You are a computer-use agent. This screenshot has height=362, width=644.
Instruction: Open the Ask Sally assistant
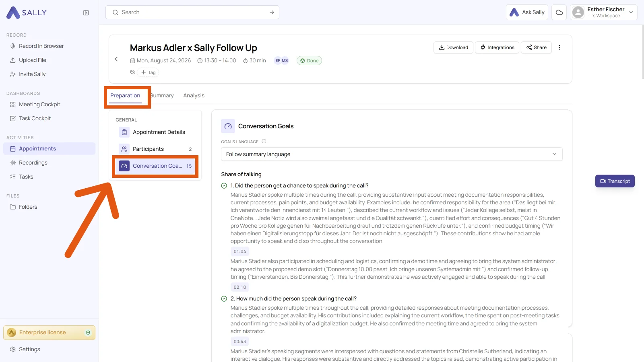pos(527,12)
